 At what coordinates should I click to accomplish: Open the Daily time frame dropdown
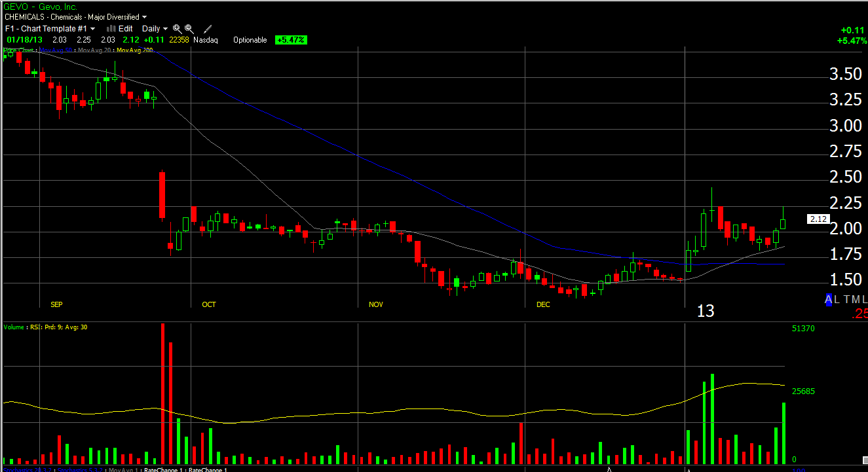(x=155, y=29)
